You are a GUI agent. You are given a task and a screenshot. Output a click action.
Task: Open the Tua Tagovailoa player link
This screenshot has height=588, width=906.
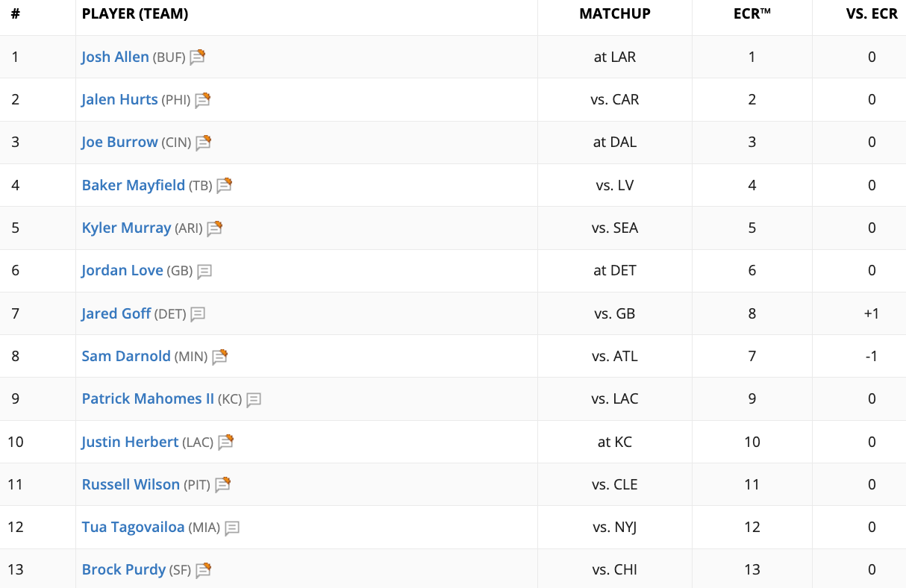click(x=133, y=527)
